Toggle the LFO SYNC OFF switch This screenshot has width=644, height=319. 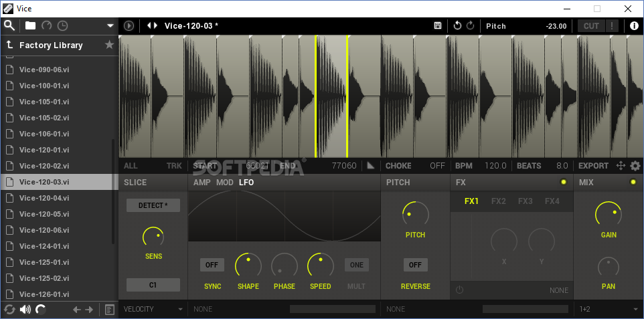(212, 265)
